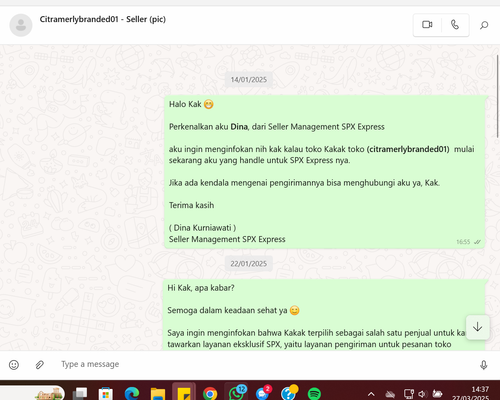This screenshot has width=500, height=400.
Task: Click the 16:55 timestamp on first message
Action: coord(463,242)
